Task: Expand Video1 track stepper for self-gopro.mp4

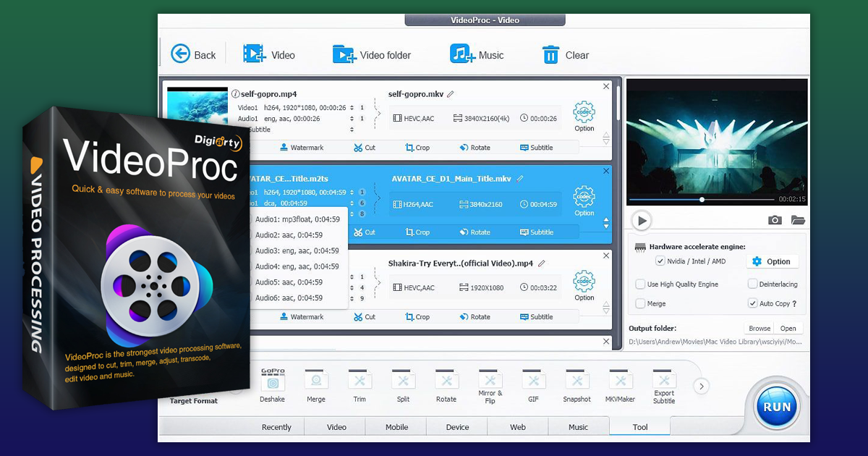Action: 352,108
